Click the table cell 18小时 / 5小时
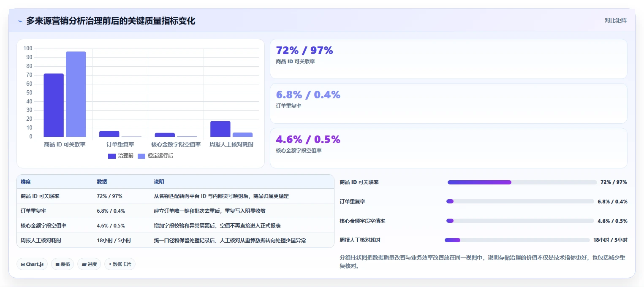Viewport: 644px width, 287px height. [114, 241]
